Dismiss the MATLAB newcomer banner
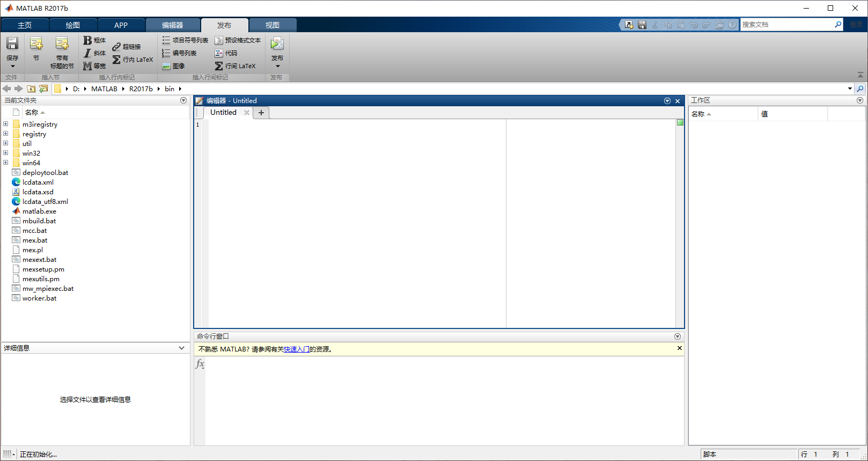This screenshot has width=868, height=461. click(x=680, y=348)
